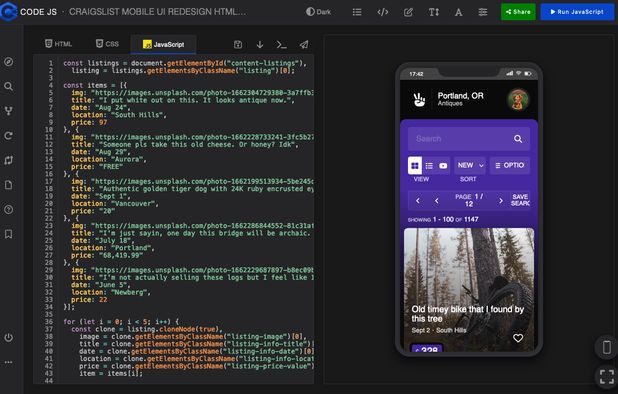Switch to the CSS tab
618x394 pixels.
107,44
